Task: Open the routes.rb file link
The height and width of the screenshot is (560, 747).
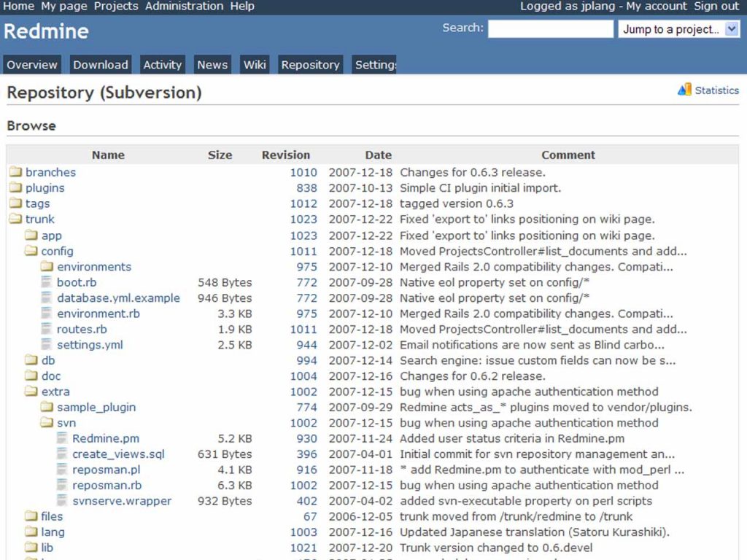Action: coord(82,329)
